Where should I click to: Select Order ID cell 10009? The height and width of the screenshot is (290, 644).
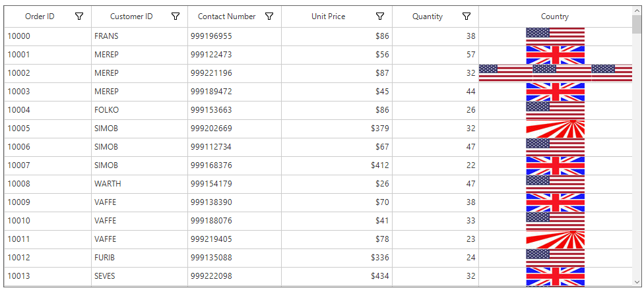pyautogui.click(x=48, y=202)
